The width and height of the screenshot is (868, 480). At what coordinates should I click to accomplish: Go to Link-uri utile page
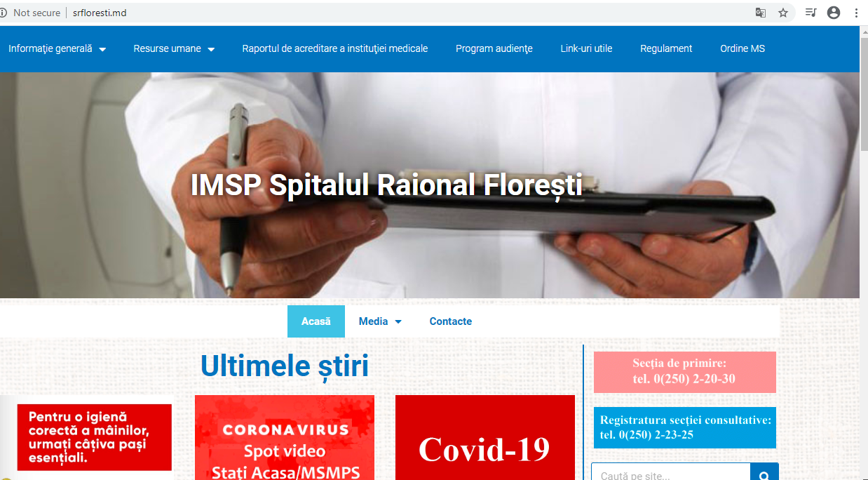click(x=586, y=49)
